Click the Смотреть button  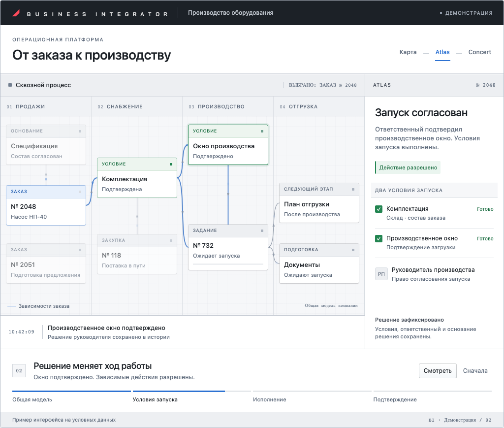tap(438, 371)
